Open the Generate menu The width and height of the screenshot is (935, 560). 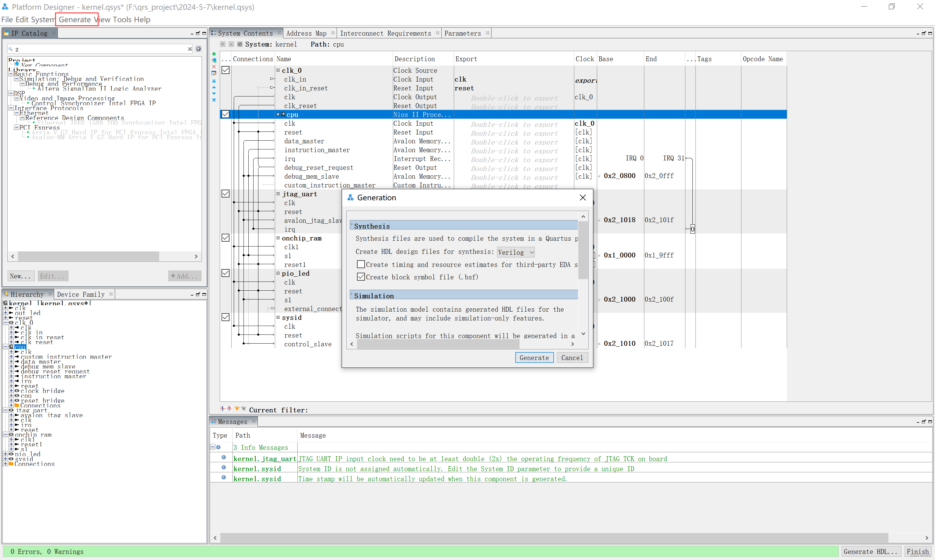[75, 19]
